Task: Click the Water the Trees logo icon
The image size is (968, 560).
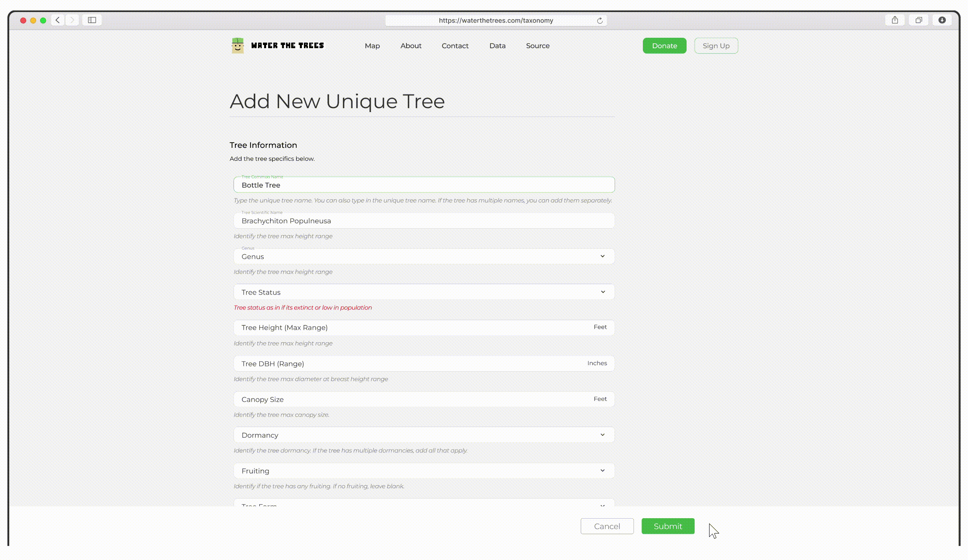Action: click(x=238, y=45)
